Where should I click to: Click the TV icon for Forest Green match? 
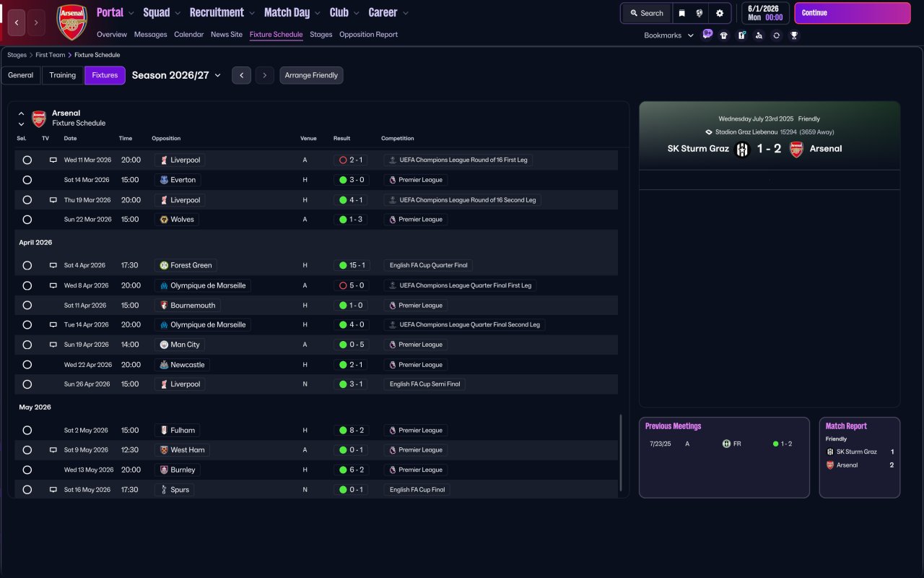pyautogui.click(x=53, y=265)
